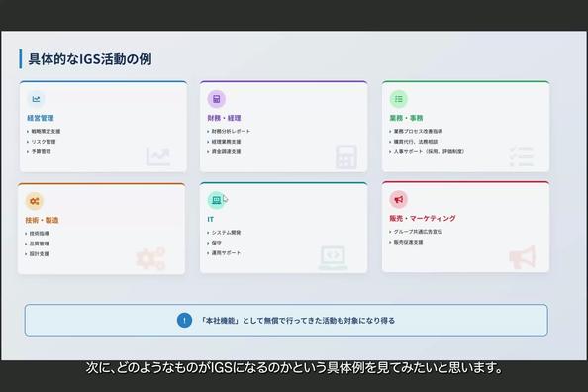Click the 経営管理 chart icon
Viewport: 588px width, 392px height.
(x=36, y=99)
